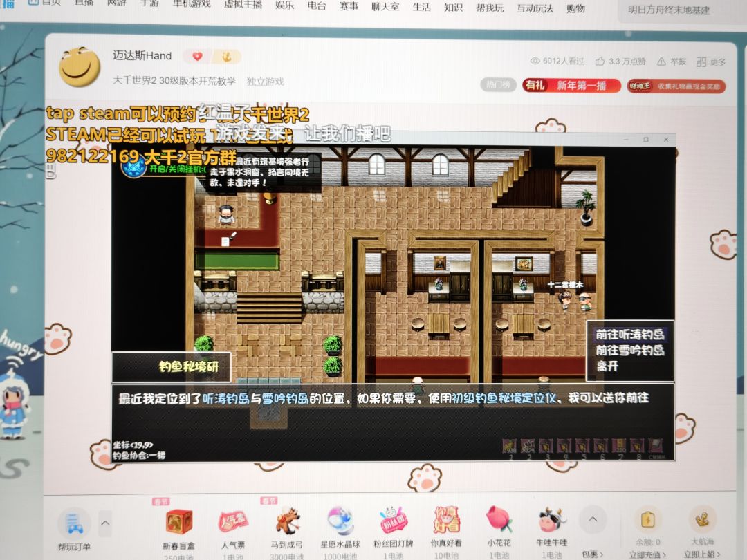The height and width of the screenshot is (560, 747).
Task: Maximize the game window inside stream
Action: point(646,139)
